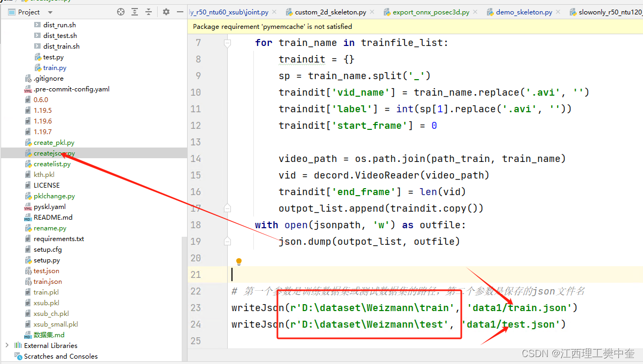Click the gutter line number 14
The width and height of the screenshot is (643, 364).
tap(195, 158)
